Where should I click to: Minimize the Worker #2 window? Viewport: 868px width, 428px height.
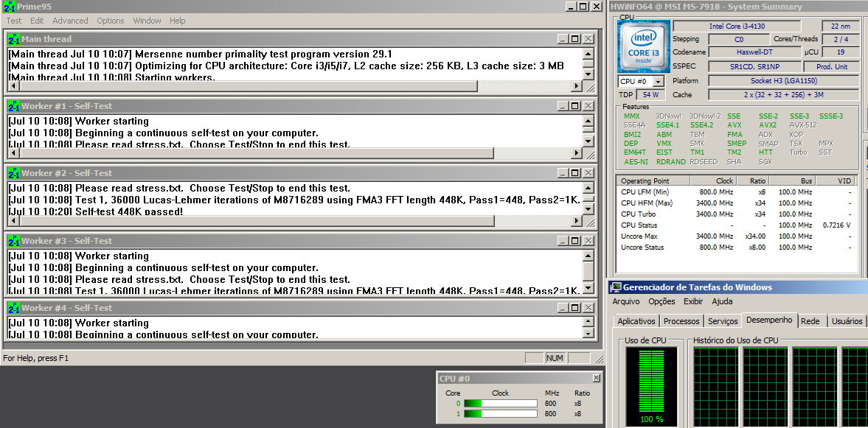point(563,173)
